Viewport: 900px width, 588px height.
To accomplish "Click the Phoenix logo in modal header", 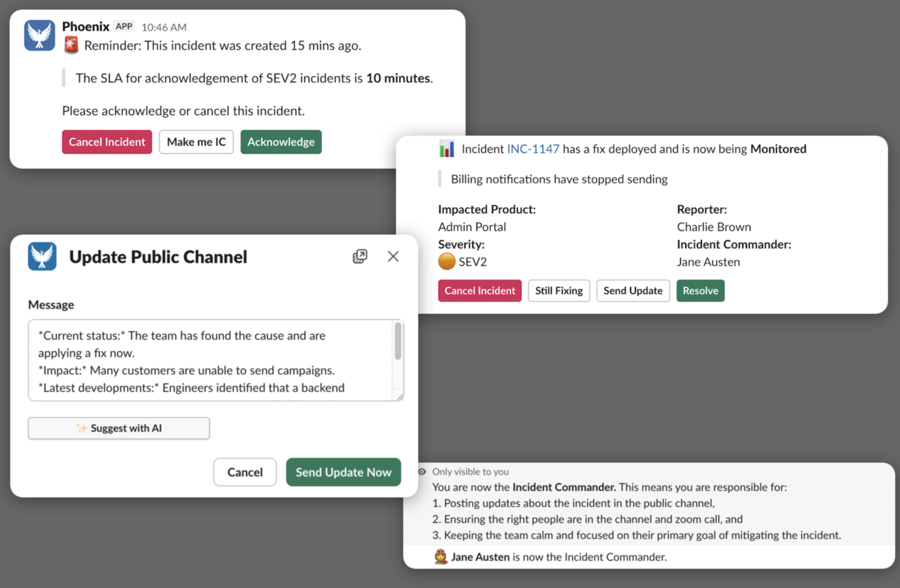I will (42, 256).
